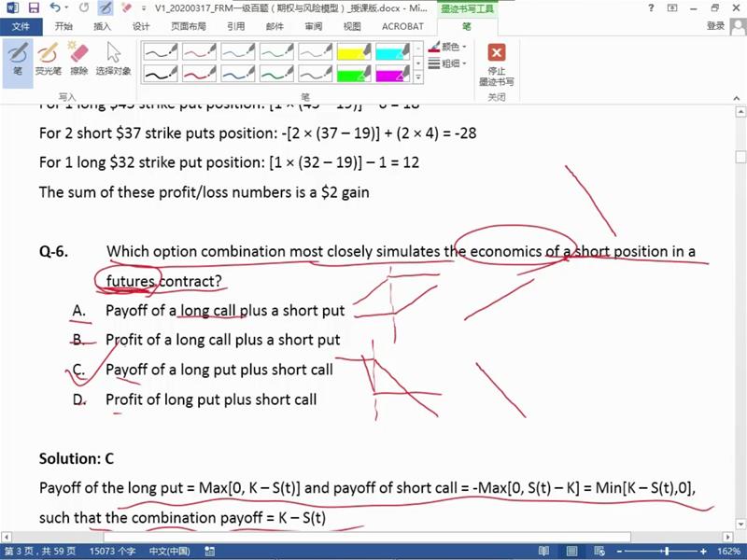Open the Customize Quick Access Toolbar dropdown
Image resolution: width=747 pixels, height=560 pixels.
coord(144,8)
